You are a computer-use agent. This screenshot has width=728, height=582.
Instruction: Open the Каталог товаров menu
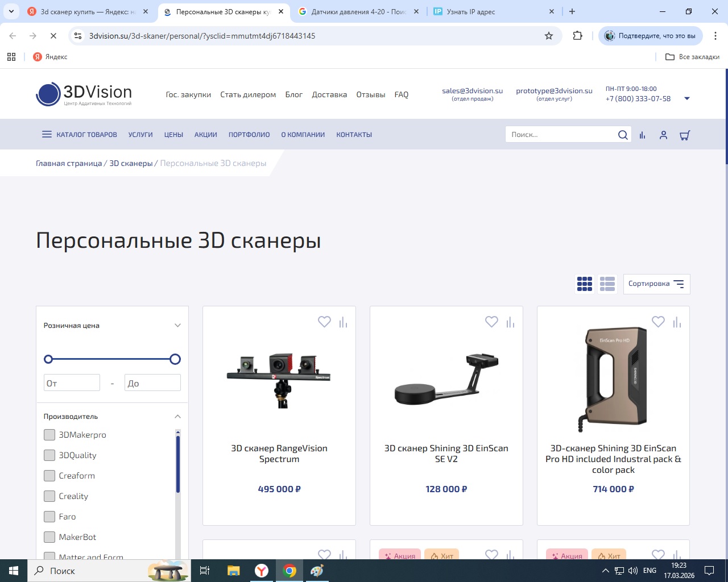point(80,135)
